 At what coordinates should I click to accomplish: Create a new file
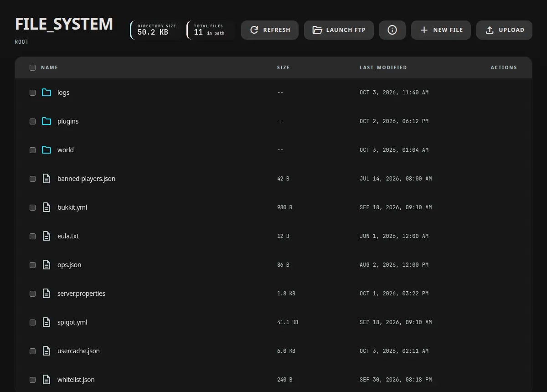click(441, 30)
